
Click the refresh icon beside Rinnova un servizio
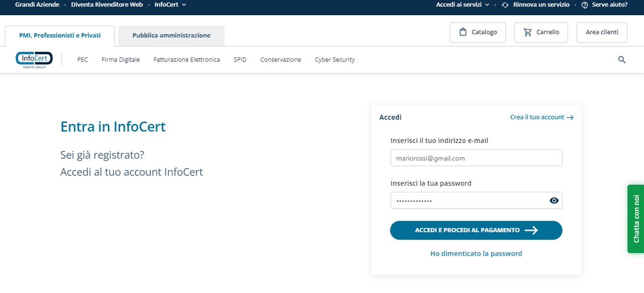point(505,5)
